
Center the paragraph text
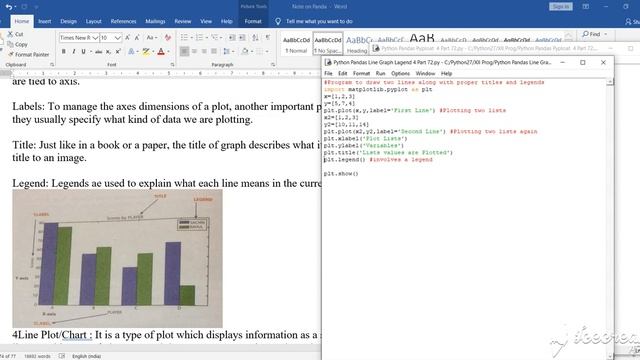(x=194, y=51)
